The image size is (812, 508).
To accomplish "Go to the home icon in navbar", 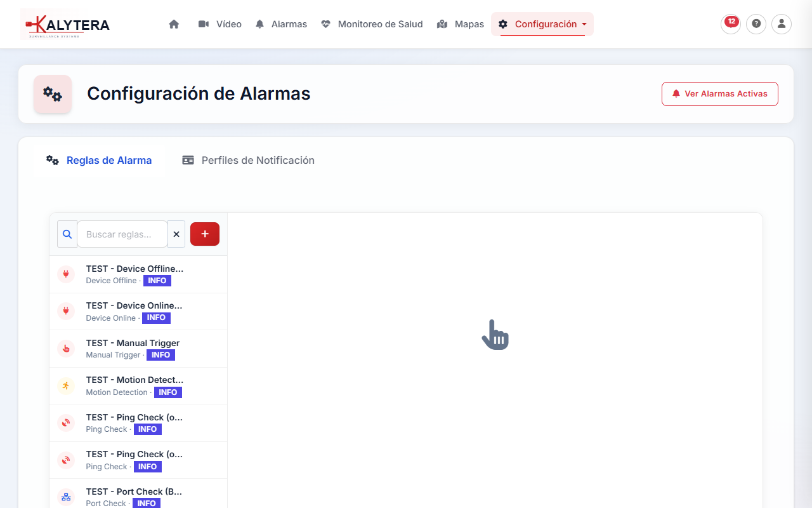I will [174, 24].
